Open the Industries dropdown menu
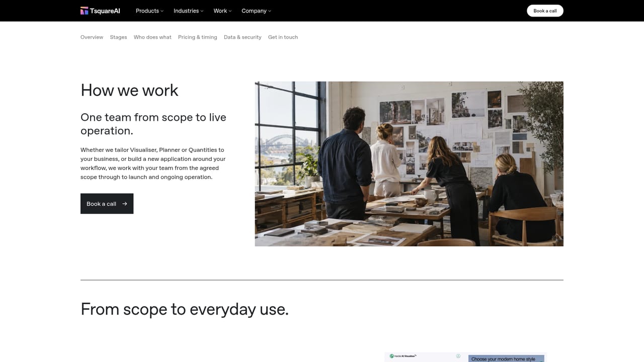 pyautogui.click(x=189, y=11)
